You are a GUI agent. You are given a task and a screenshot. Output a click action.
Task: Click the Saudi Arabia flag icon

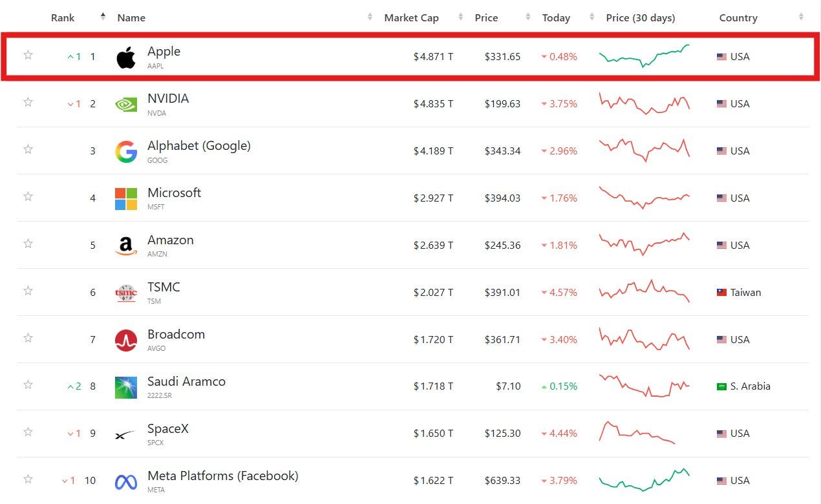[721, 387]
